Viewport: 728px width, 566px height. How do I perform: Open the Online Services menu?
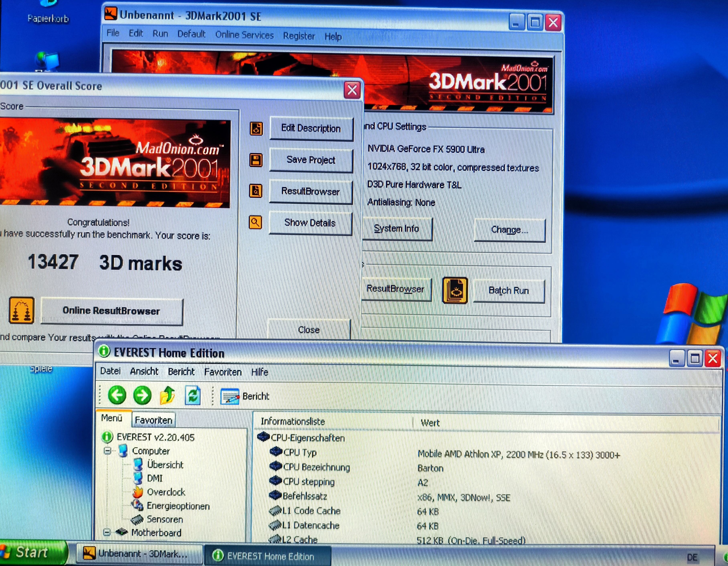pos(244,35)
